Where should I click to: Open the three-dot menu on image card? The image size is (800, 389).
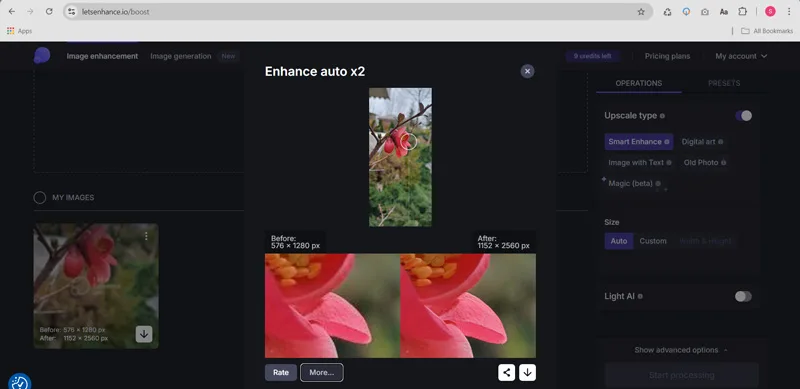(x=146, y=236)
